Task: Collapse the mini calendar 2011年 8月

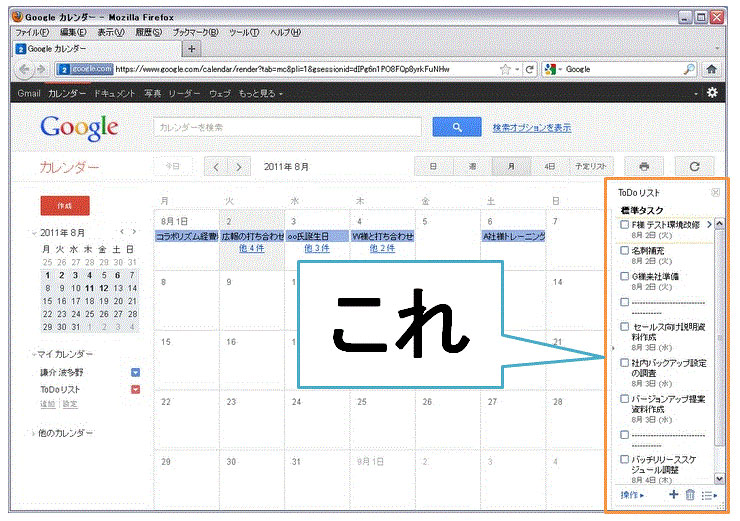Action: click(34, 233)
